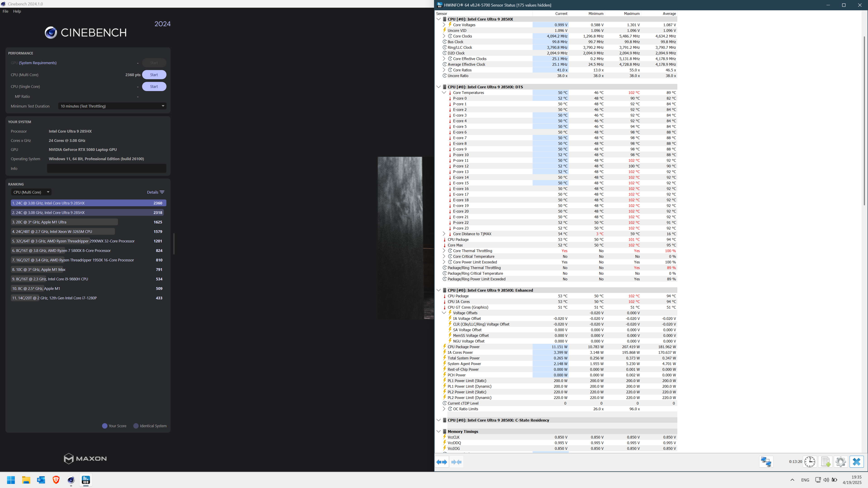Click HWiNFO vertical scrollbar
Viewport: 868px width, 488px height.
[x=864, y=121]
